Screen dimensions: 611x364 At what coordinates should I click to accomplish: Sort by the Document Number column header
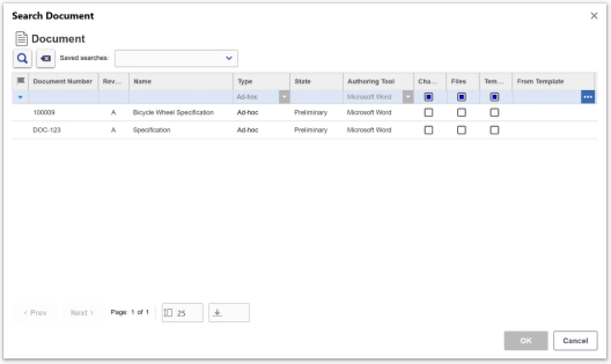63,81
